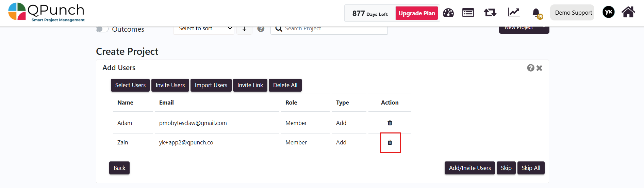
Task: Open the dashboard gauge icon
Action: tap(448, 13)
